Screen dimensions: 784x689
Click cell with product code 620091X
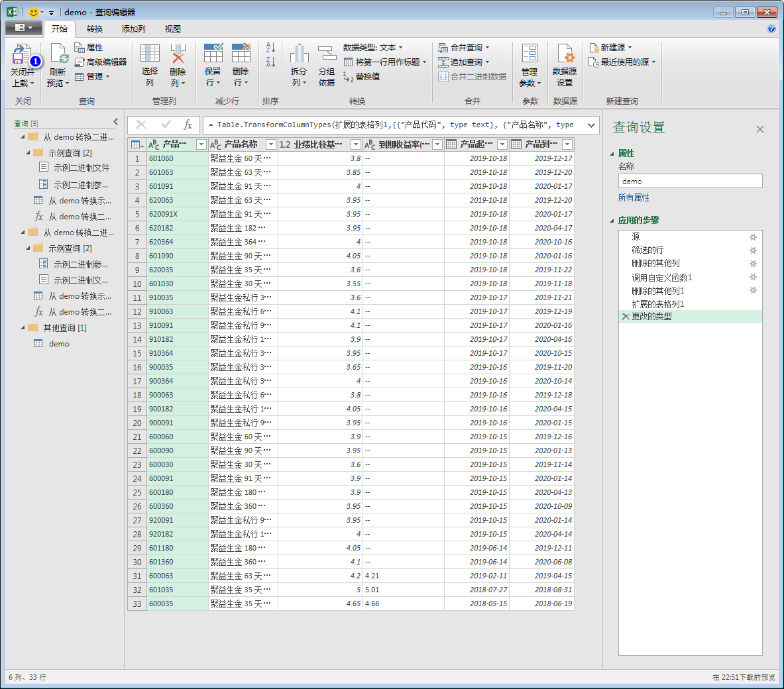pos(178,214)
